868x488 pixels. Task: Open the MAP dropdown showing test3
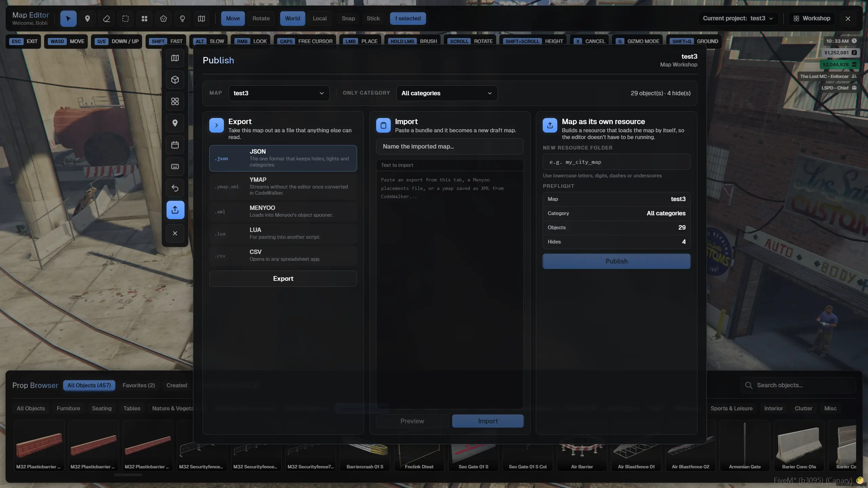coord(279,93)
